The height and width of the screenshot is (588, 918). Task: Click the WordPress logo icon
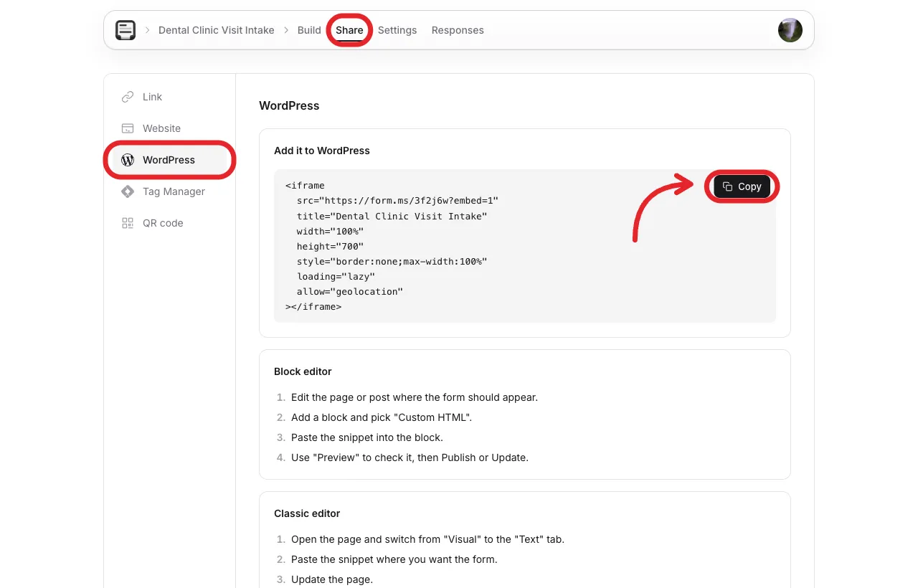point(128,160)
